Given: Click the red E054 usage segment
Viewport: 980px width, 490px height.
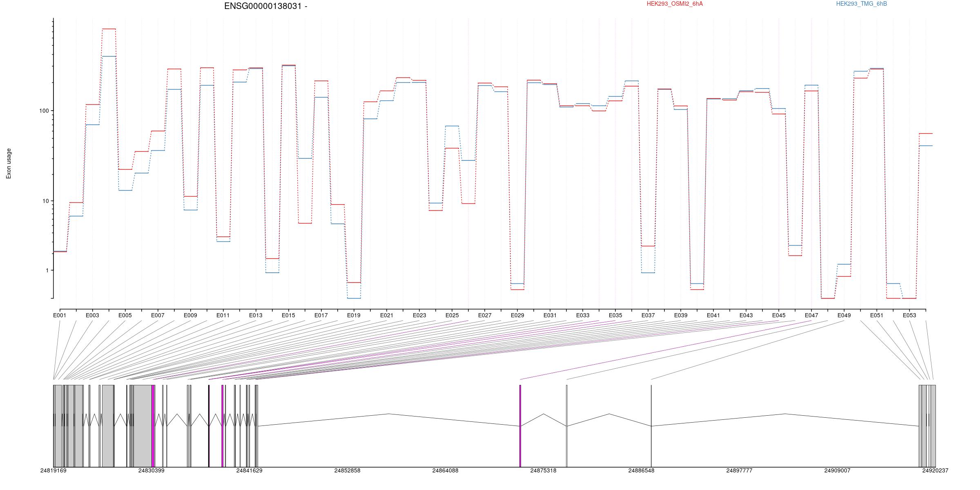Looking at the screenshot, I should pyautogui.click(x=926, y=134).
